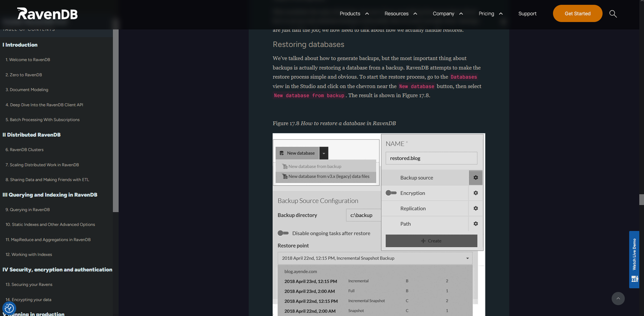Click the Replication gear icon
This screenshot has width=644, height=316.
[x=475, y=208]
